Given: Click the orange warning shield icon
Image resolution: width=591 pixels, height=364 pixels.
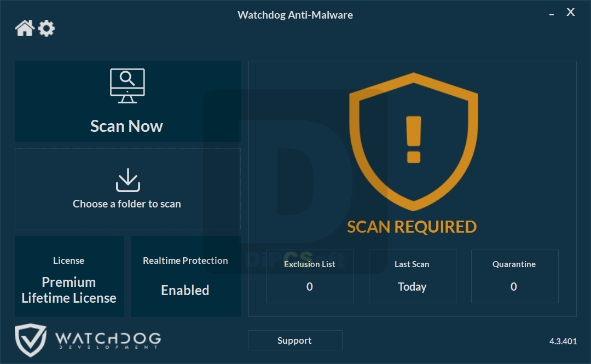Looking at the screenshot, I should [x=414, y=141].
